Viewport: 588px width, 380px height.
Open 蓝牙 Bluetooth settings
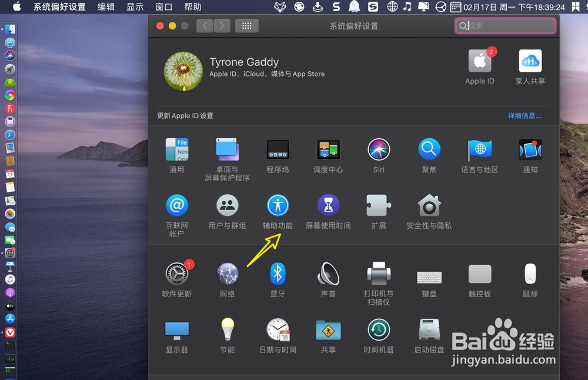pyautogui.click(x=278, y=274)
